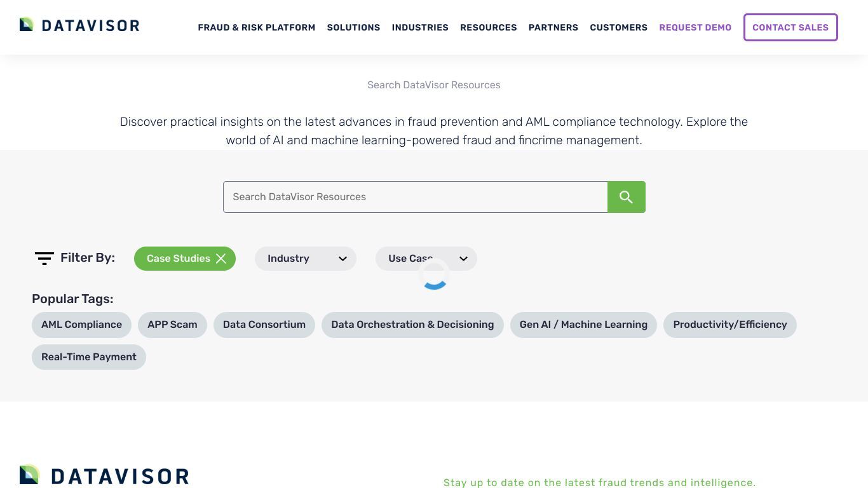The height and width of the screenshot is (488, 868).
Task: Open the Solutions menu
Action: pyautogui.click(x=353, y=27)
